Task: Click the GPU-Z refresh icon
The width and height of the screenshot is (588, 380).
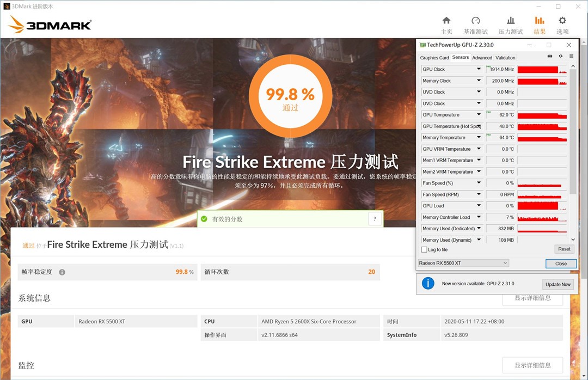Action: coord(560,57)
